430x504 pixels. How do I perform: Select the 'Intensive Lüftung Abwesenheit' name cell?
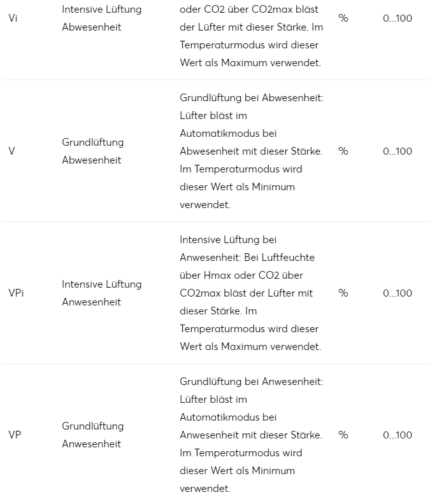pos(101,18)
